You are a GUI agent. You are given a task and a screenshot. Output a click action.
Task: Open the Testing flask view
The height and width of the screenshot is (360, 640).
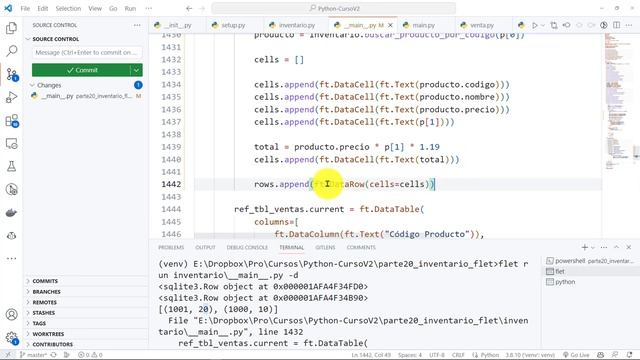(x=11, y=166)
